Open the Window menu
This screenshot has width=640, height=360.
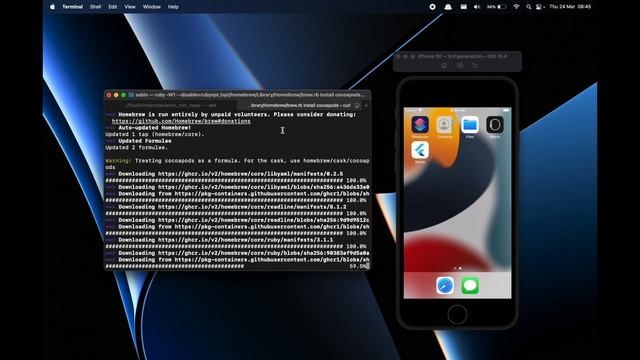(151, 7)
